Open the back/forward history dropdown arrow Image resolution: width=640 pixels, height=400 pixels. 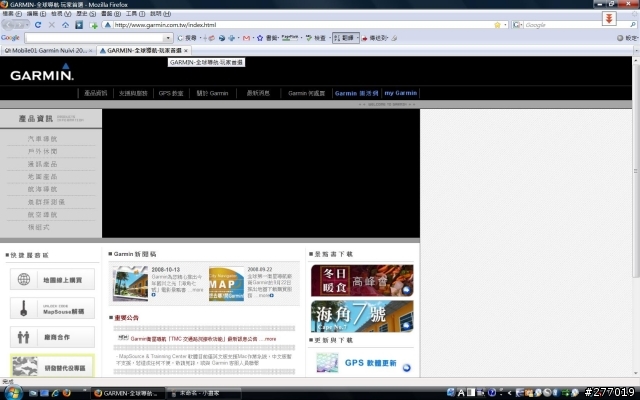(x=27, y=25)
